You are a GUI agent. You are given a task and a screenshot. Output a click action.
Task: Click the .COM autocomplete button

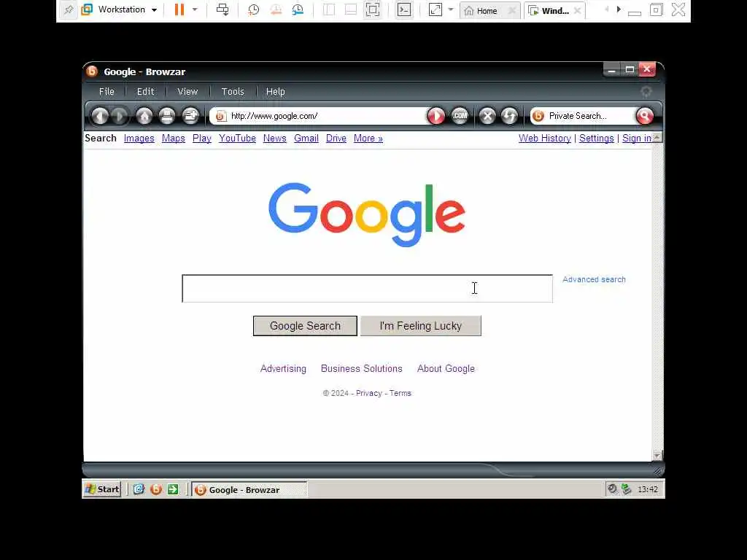point(460,116)
